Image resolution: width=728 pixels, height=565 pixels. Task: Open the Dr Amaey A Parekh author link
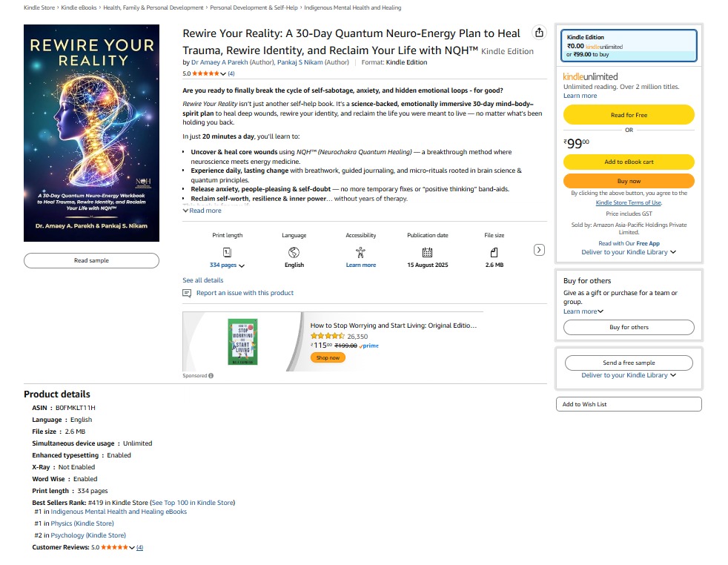pyautogui.click(x=219, y=62)
